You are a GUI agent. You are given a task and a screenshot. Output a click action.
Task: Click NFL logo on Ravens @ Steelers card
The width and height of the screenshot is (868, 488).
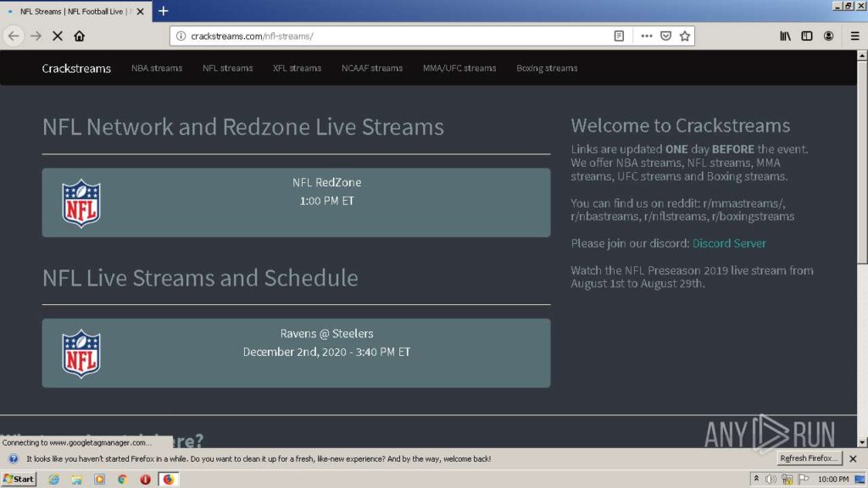coord(81,354)
